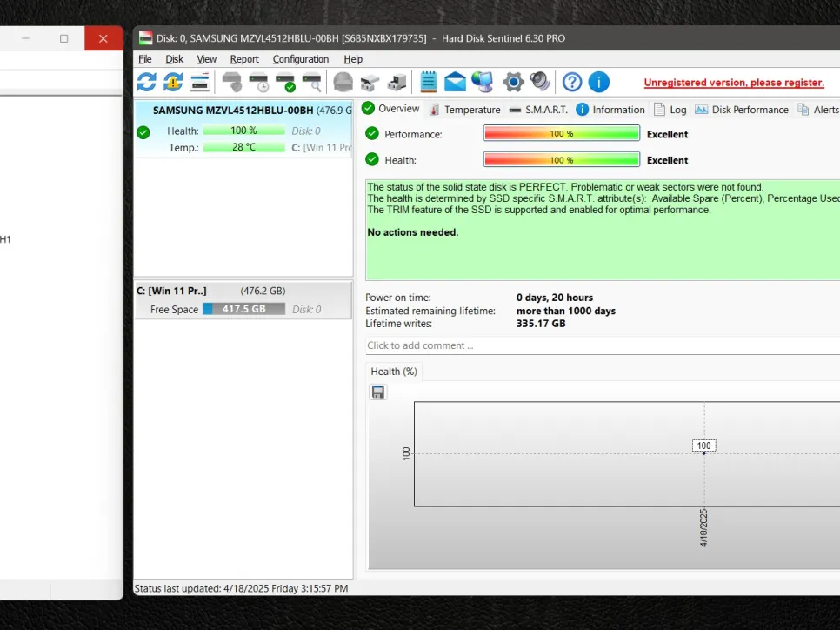
Task: Switch to the Alerts tab
Action: click(x=817, y=110)
